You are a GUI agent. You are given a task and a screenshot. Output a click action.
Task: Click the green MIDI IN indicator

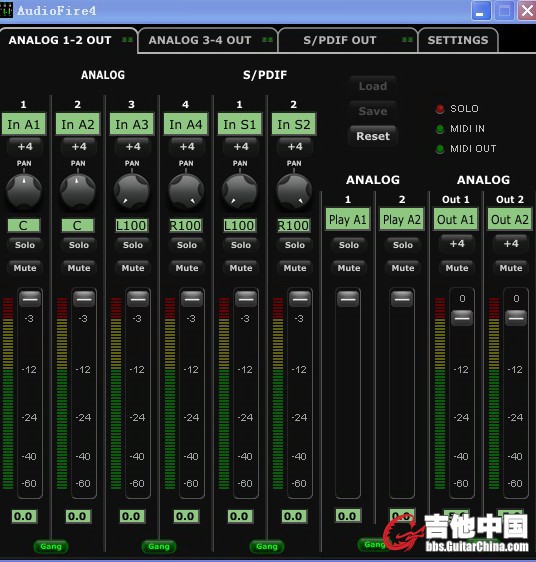point(440,129)
